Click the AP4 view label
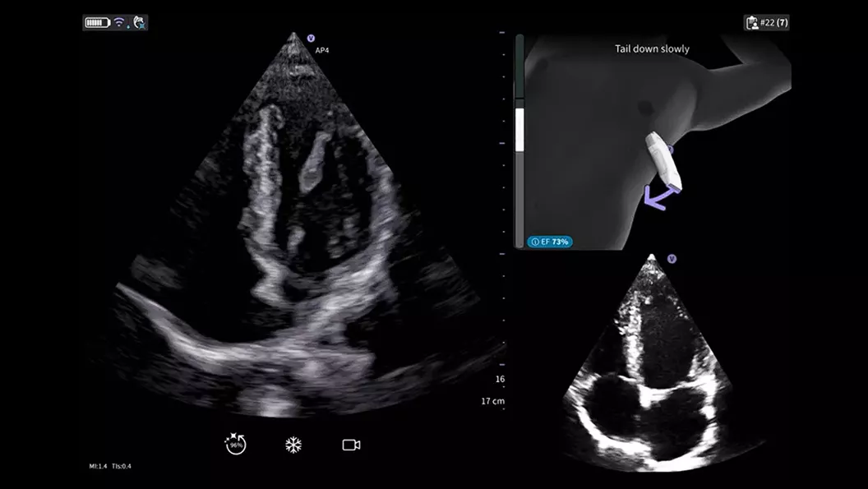 322,50
